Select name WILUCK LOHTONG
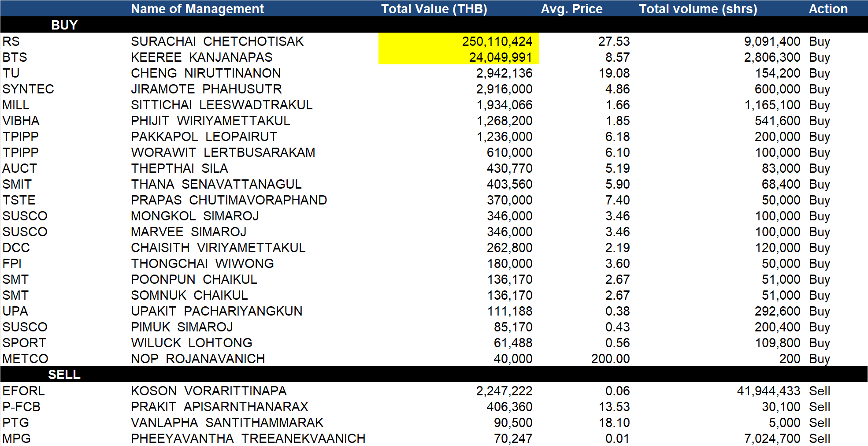This screenshot has height=446, width=868. coord(192,343)
